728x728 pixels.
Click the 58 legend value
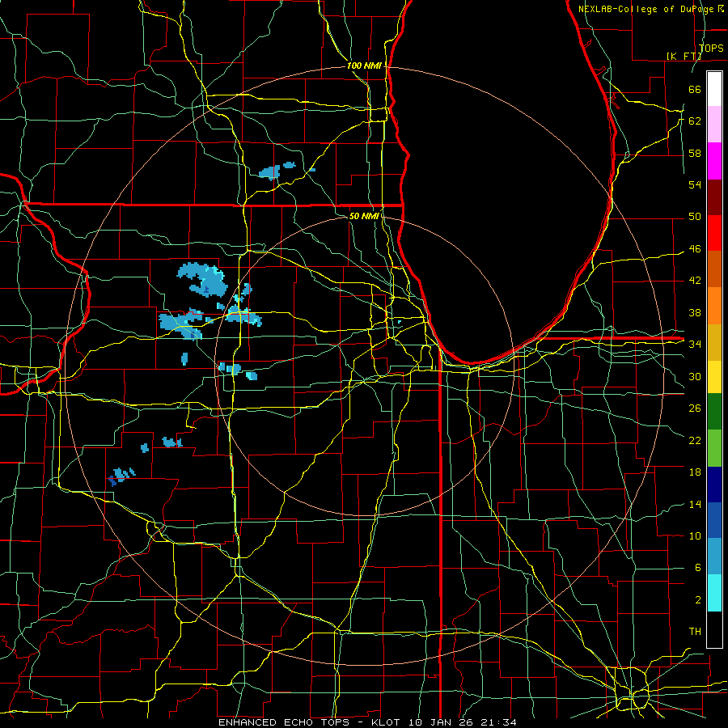[695, 153]
